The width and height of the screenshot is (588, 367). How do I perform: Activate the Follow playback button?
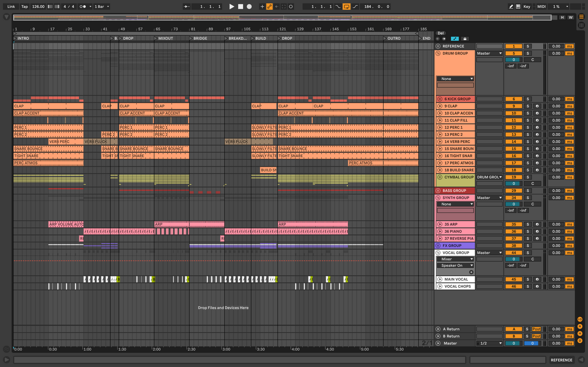[187, 7]
